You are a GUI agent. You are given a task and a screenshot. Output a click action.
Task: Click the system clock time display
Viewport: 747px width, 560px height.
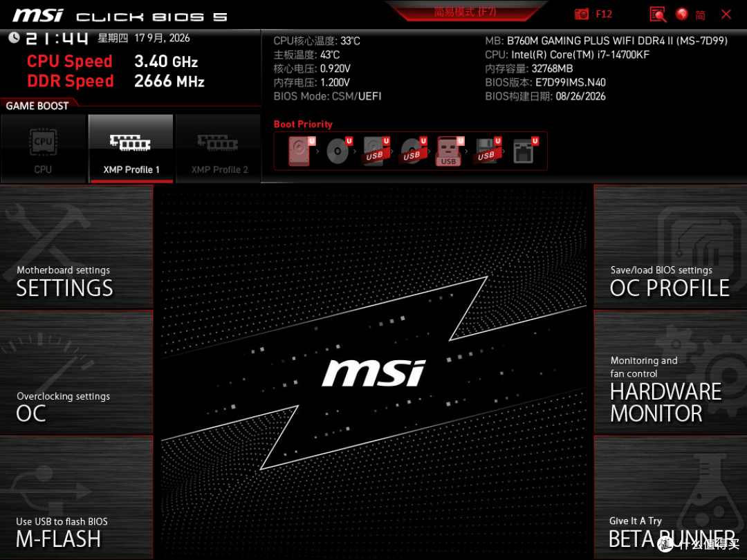coord(57,38)
